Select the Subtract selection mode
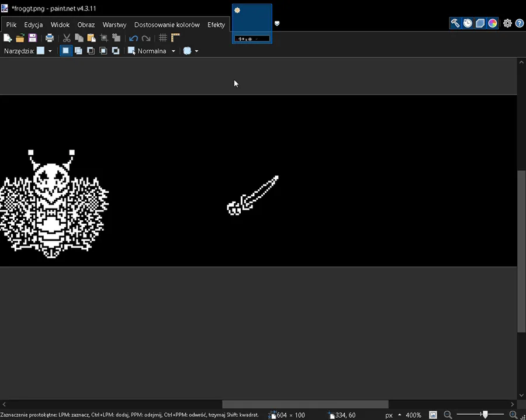The image size is (526, 420). [91, 51]
